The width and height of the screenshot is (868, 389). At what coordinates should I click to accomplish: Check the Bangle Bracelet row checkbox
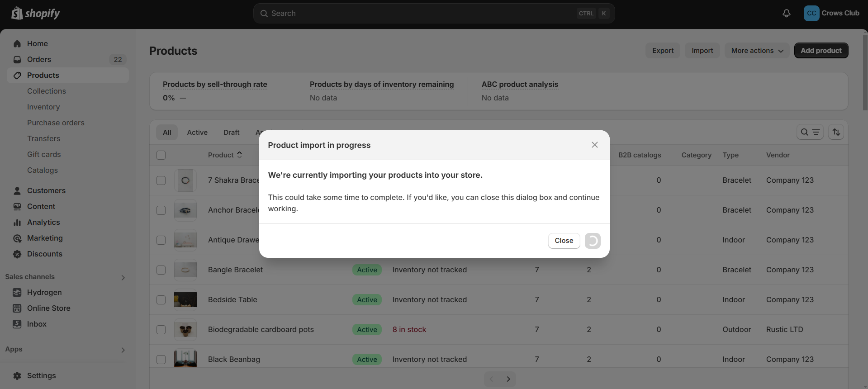point(161,270)
